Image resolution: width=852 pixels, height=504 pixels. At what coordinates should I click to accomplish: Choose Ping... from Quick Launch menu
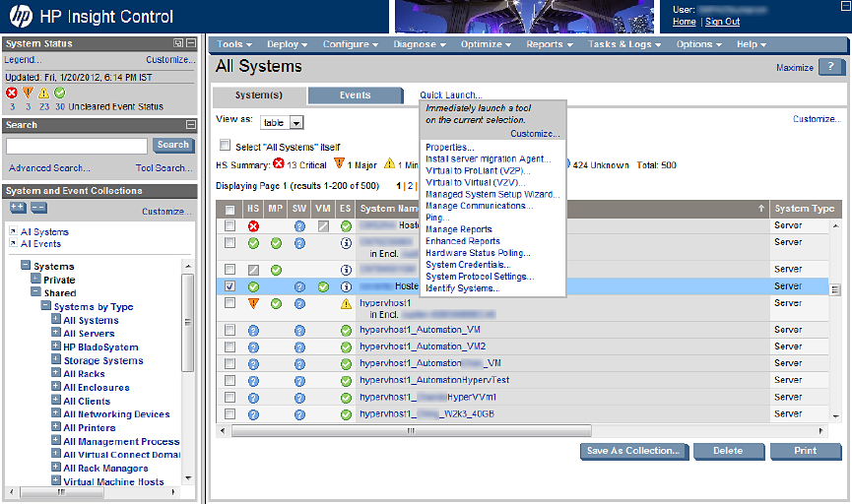point(437,218)
